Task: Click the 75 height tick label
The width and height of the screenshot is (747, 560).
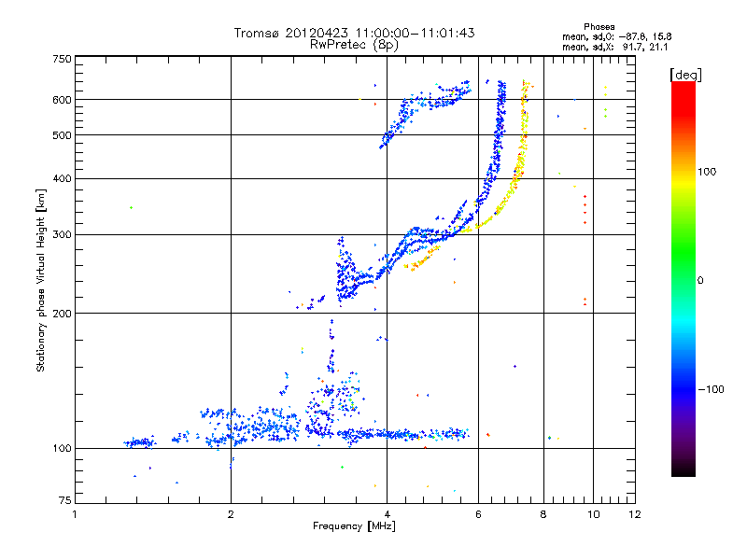Action: pos(64,500)
